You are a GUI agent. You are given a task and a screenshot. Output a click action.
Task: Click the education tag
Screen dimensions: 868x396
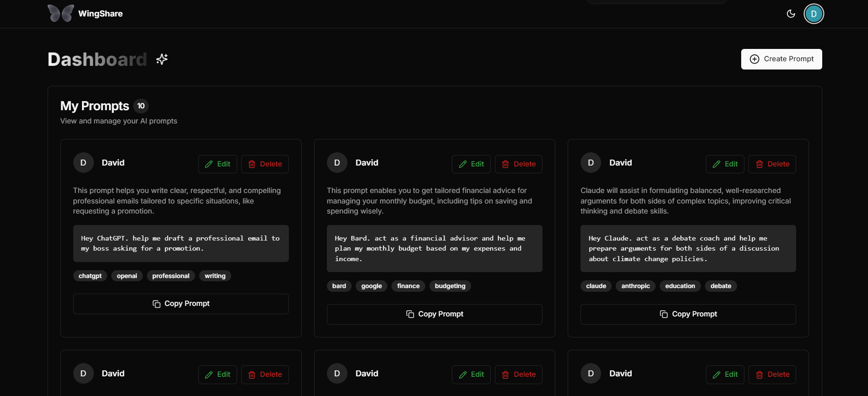pyautogui.click(x=680, y=286)
